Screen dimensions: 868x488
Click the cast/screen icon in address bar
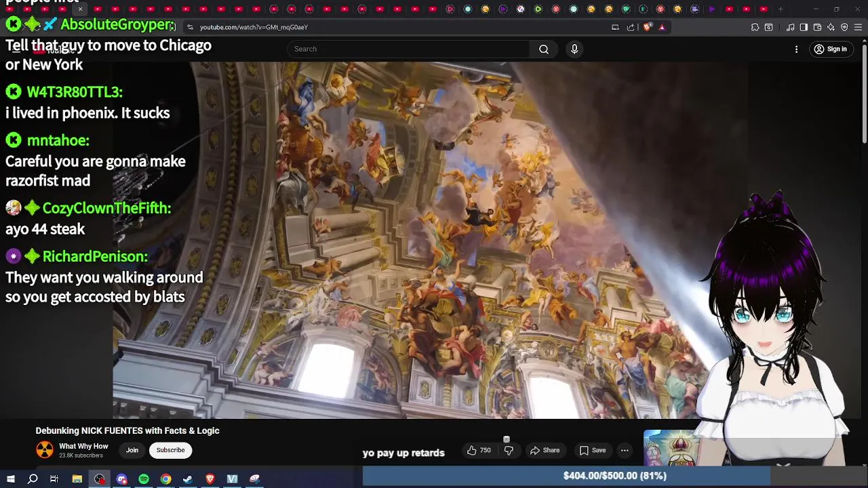coord(615,27)
